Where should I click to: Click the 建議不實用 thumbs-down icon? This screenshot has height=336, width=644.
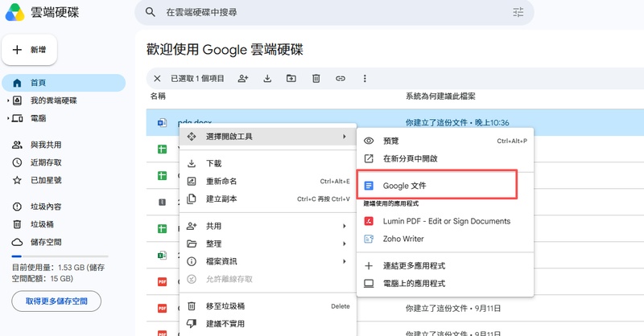192,324
